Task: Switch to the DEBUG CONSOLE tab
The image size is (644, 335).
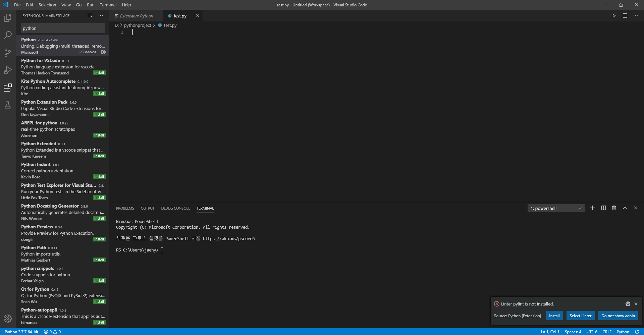Action: (x=175, y=208)
